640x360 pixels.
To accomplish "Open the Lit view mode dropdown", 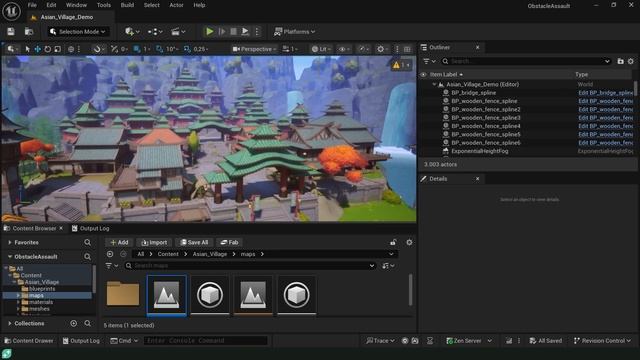I will (x=321, y=49).
